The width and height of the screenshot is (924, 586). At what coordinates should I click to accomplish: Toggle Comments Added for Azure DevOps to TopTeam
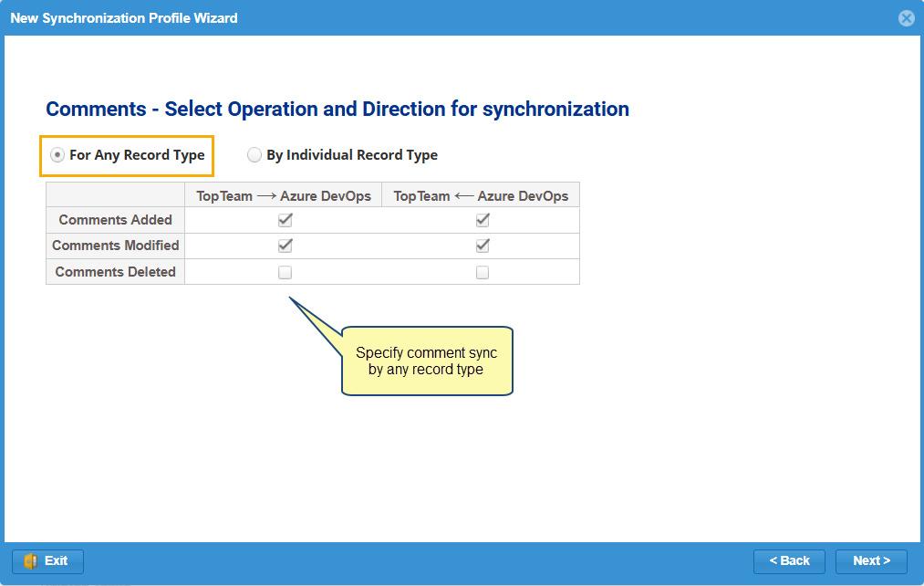point(483,220)
